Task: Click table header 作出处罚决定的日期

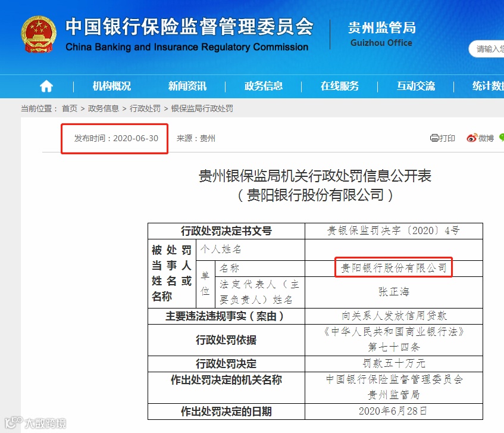Action: tap(226, 412)
